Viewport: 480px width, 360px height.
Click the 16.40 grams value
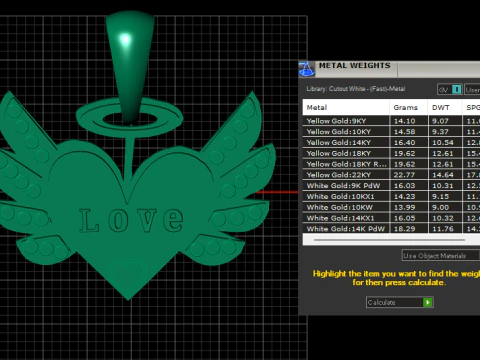(405, 143)
